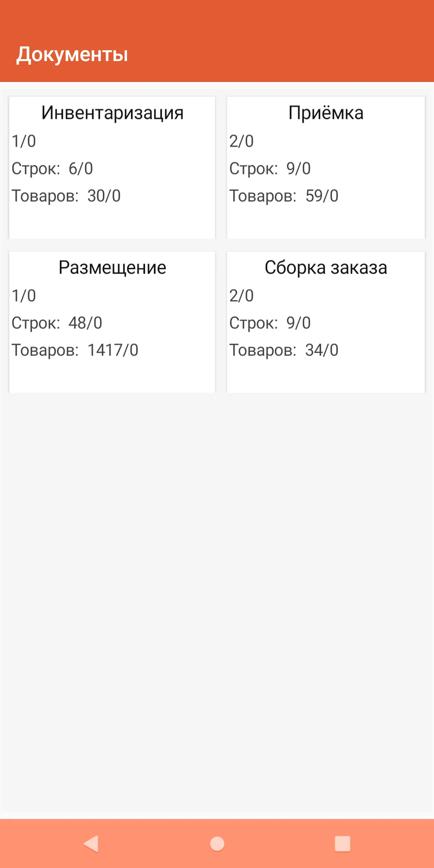Tap Размещение card title text
The image size is (434, 868).
click(x=112, y=268)
